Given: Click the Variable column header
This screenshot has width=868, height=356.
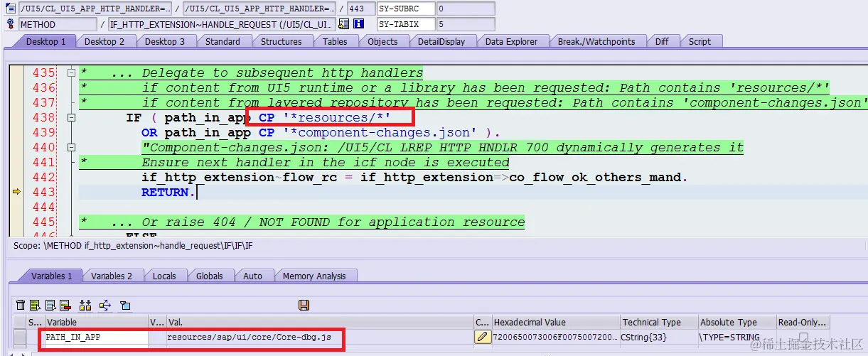Looking at the screenshot, I should (x=95, y=323).
